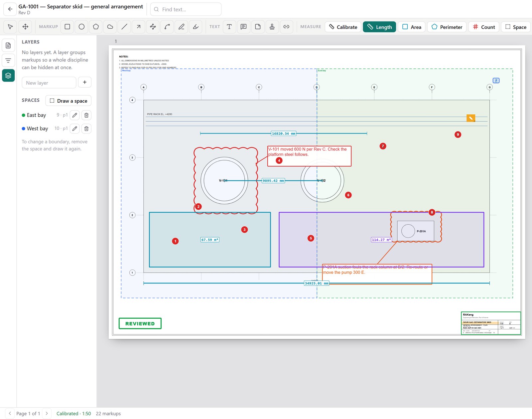The height and width of the screenshot is (419, 532).
Task: Open the Layers sidebar panel
Action: pyautogui.click(x=8, y=75)
